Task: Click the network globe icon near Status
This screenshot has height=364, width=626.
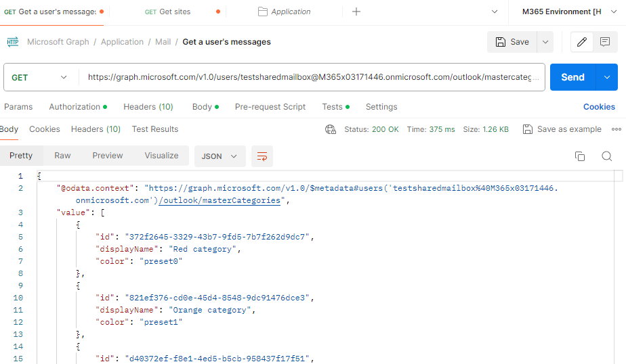Action: 331,129
